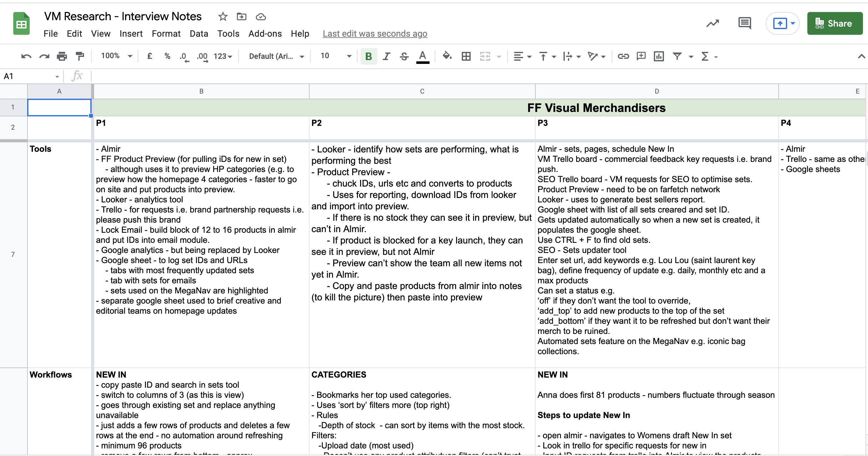Open the 100% zoom dropdown
The image size is (868, 456).
(x=116, y=56)
